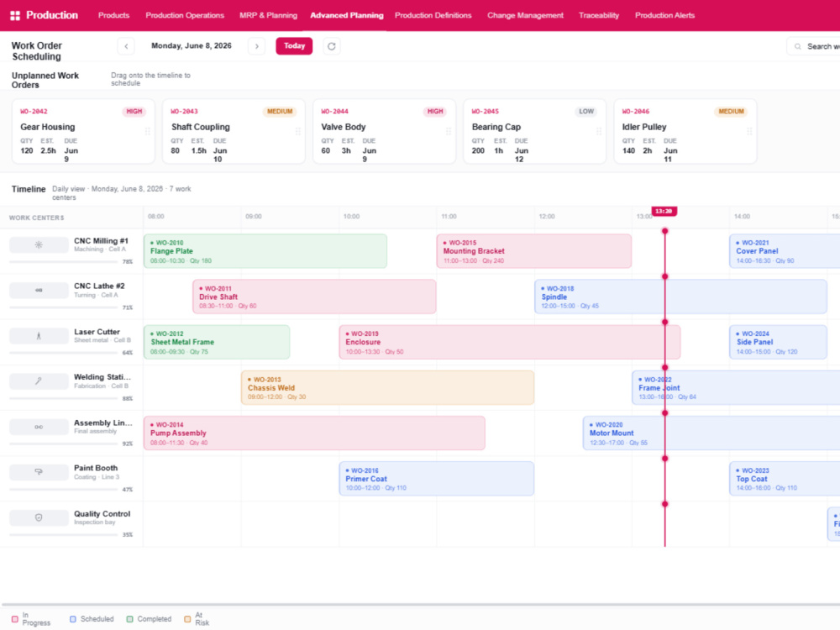Click the Quality Control shield icon
This screenshot has height=630, width=840.
pos(39,517)
